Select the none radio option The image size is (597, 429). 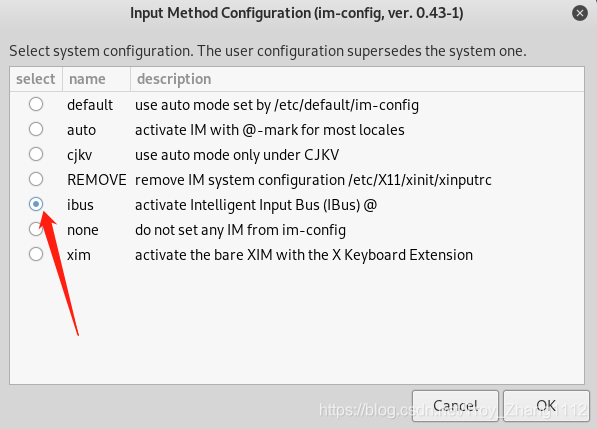point(36,229)
